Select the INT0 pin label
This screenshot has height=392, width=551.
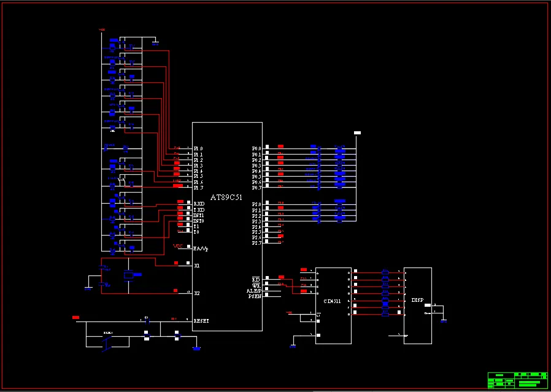click(199, 221)
